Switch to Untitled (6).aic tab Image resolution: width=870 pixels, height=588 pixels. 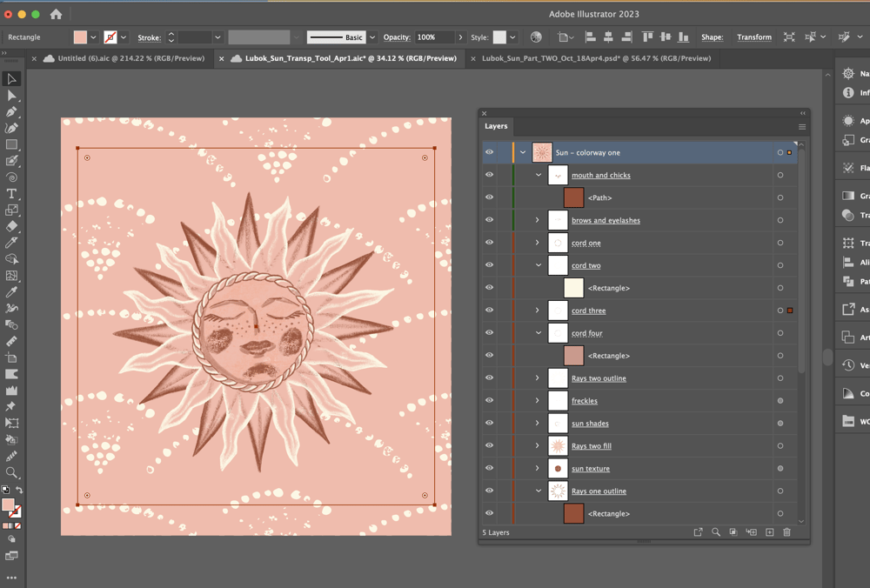131,58
